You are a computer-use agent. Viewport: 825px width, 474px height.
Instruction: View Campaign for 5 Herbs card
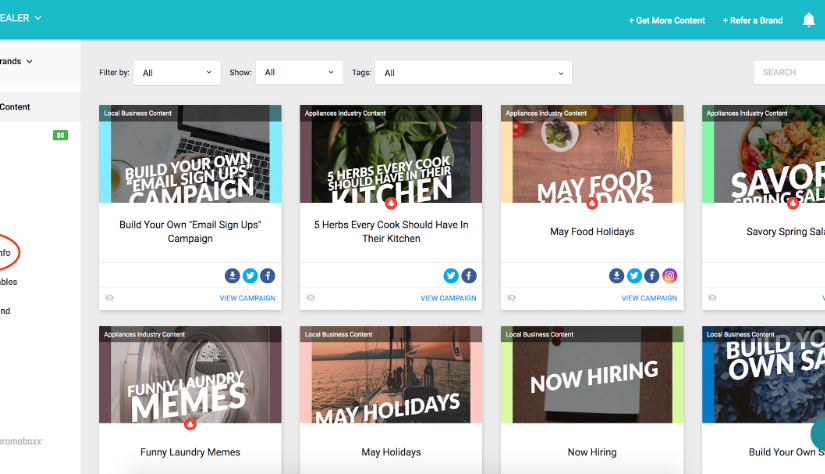coord(448,298)
